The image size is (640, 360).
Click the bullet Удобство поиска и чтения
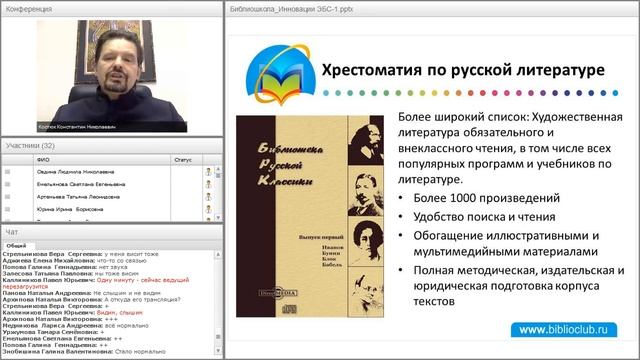coord(484,217)
